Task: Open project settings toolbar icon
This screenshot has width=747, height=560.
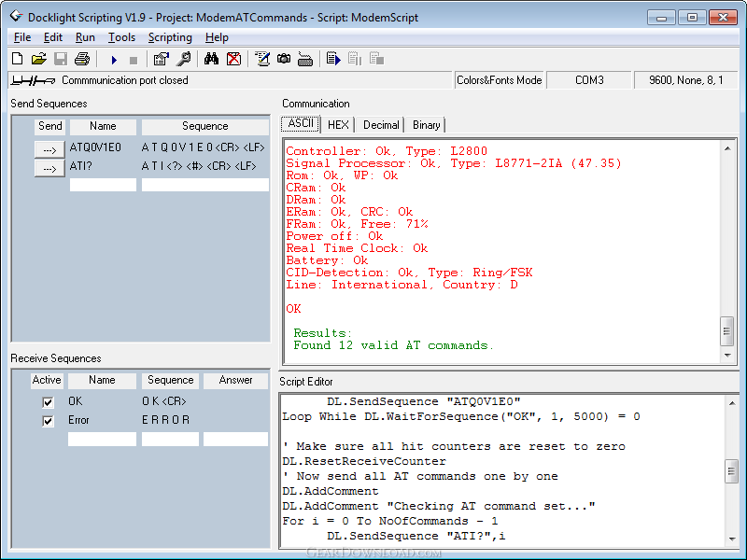Action: click(x=161, y=59)
